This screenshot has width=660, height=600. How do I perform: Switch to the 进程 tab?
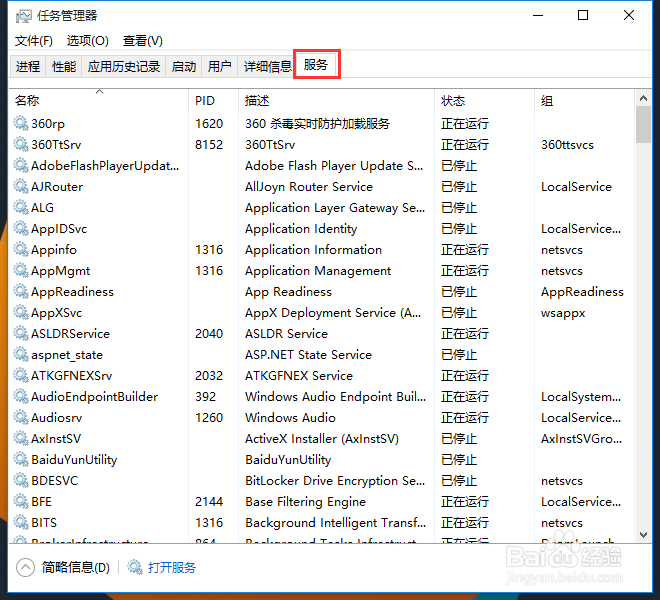tap(28, 67)
